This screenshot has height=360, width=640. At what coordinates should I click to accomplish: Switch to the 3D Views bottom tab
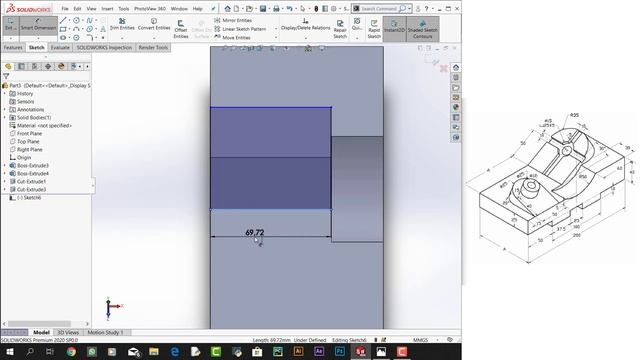click(x=68, y=332)
